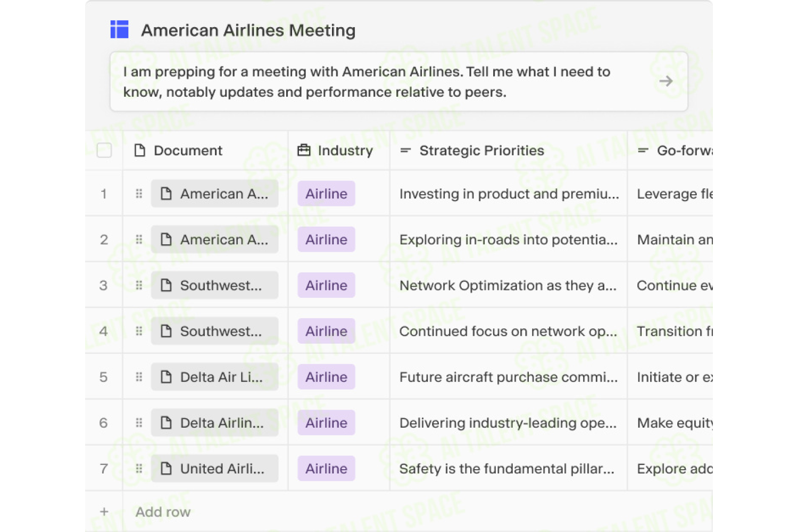Viewport: 798px width, 532px height.
Task: Click the Airline tag in row 1
Action: (x=326, y=194)
